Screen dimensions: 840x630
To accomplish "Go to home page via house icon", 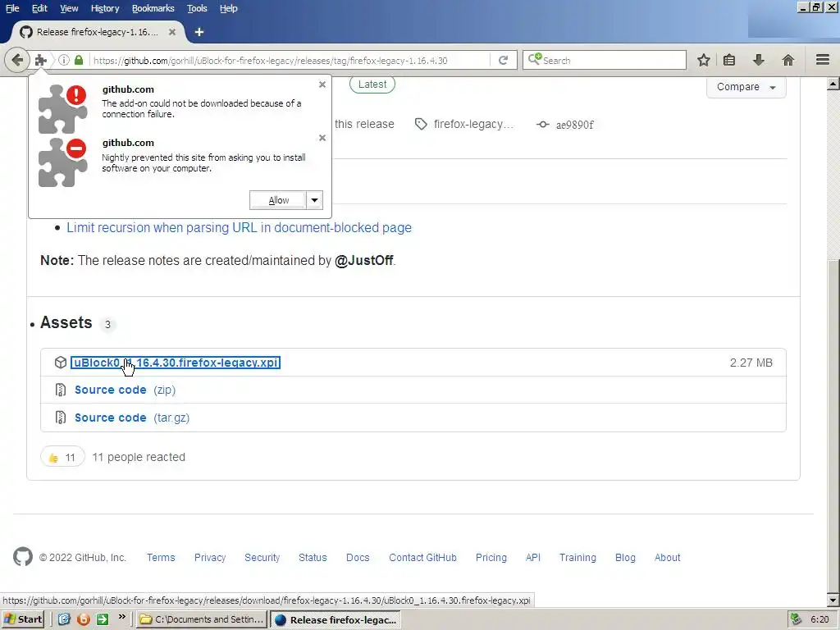I will coord(787,60).
